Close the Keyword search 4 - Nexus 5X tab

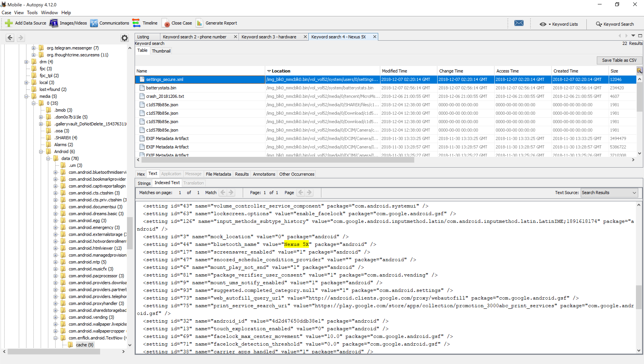click(375, 37)
